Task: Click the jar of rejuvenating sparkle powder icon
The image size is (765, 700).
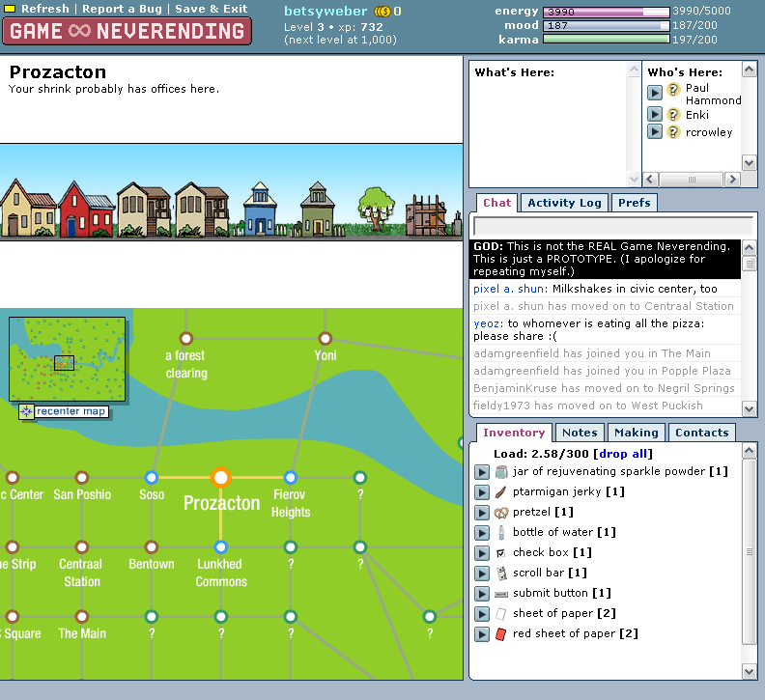Action: [x=500, y=472]
